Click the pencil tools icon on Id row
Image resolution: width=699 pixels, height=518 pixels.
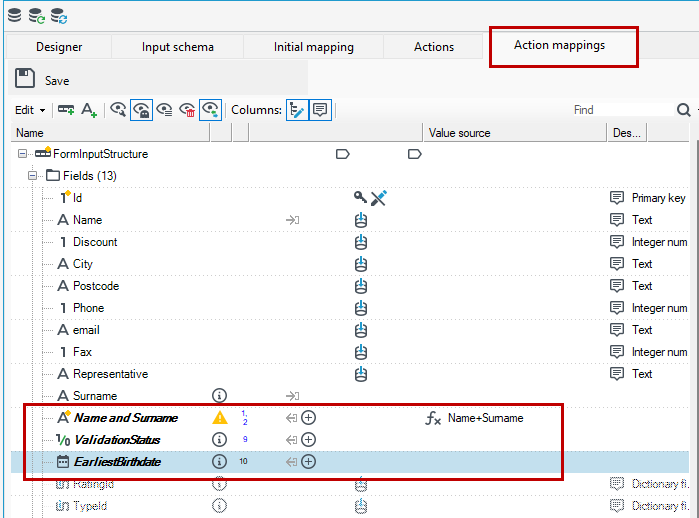[378, 198]
